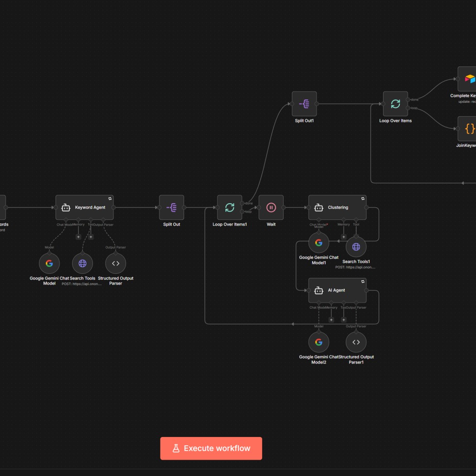Add Tool to AI Agent via plus
The width and height of the screenshot is (476, 476).
click(x=344, y=320)
